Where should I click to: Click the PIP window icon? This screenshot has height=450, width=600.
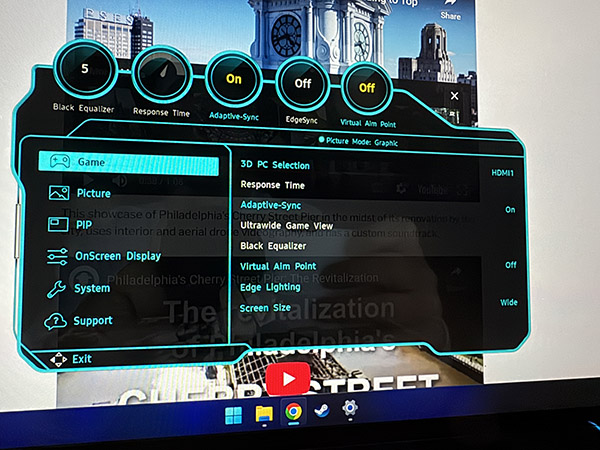[x=58, y=224]
